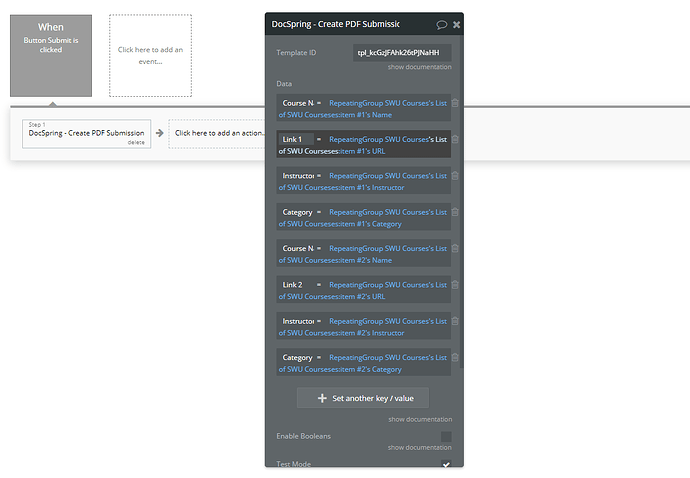Close the DocSpring Create PDF Submission panel
This screenshot has width=690, height=478.
coord(456,25)
